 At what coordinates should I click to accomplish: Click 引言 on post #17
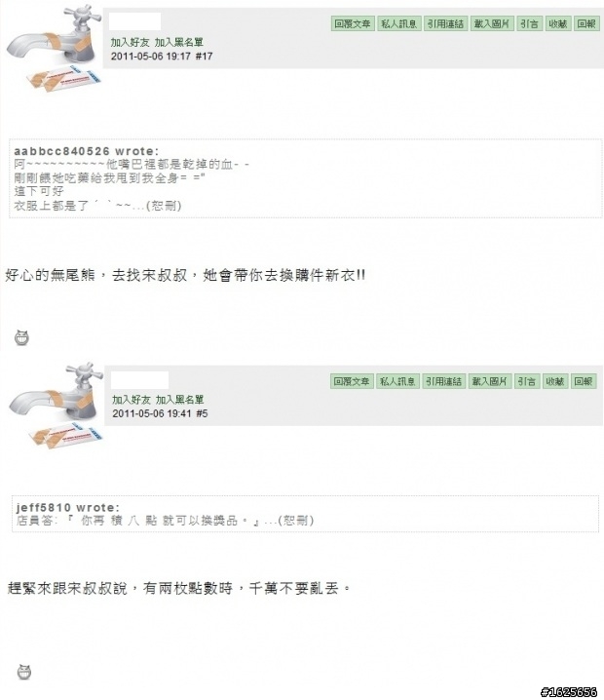click(x=530, y=23)
